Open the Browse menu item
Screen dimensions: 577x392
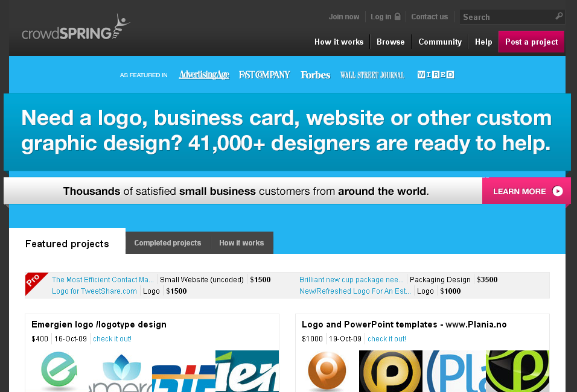[x=391, y=42]
